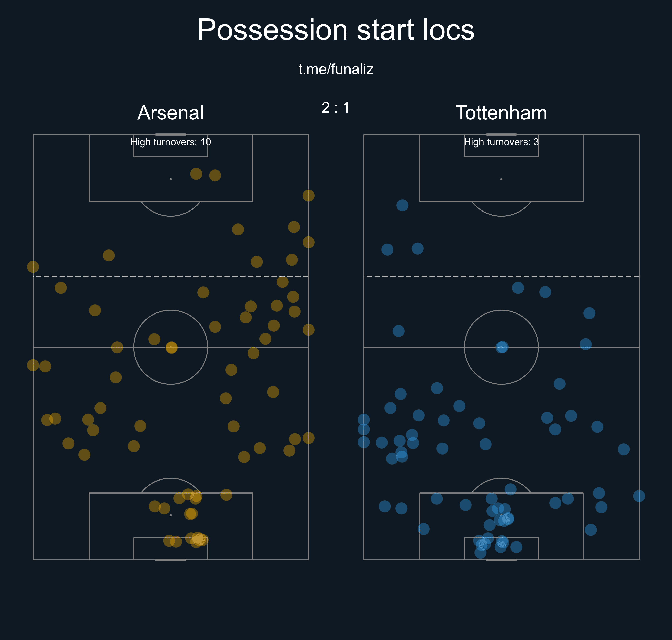Click the Tottenham pitch top penalty spot
672x640 pixels.
tap(501, 179)
